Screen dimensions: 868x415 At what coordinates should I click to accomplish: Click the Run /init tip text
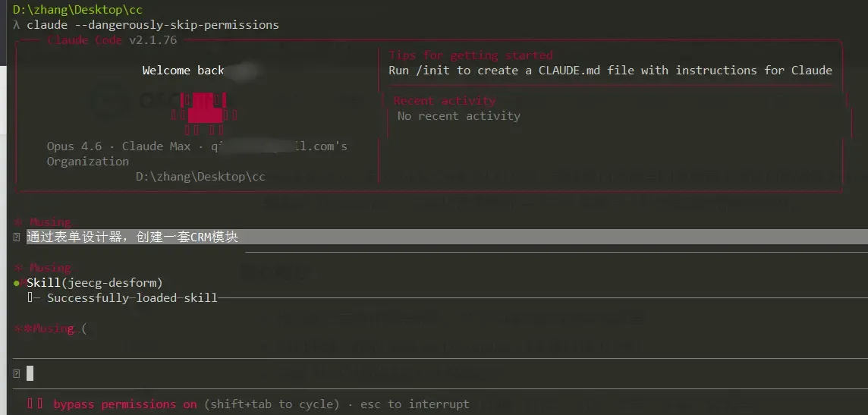point(610,71)
